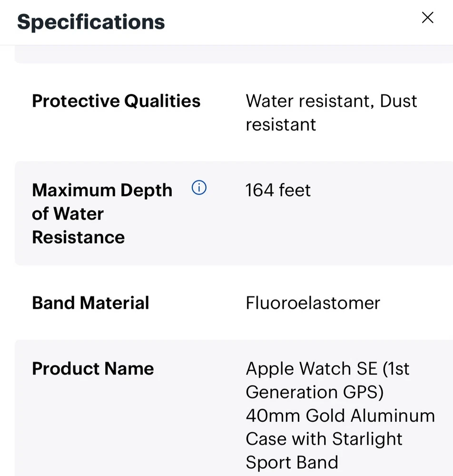Click the Specifications heading
The height and width of the screenshot is (476, 453).
click(91, 22)
